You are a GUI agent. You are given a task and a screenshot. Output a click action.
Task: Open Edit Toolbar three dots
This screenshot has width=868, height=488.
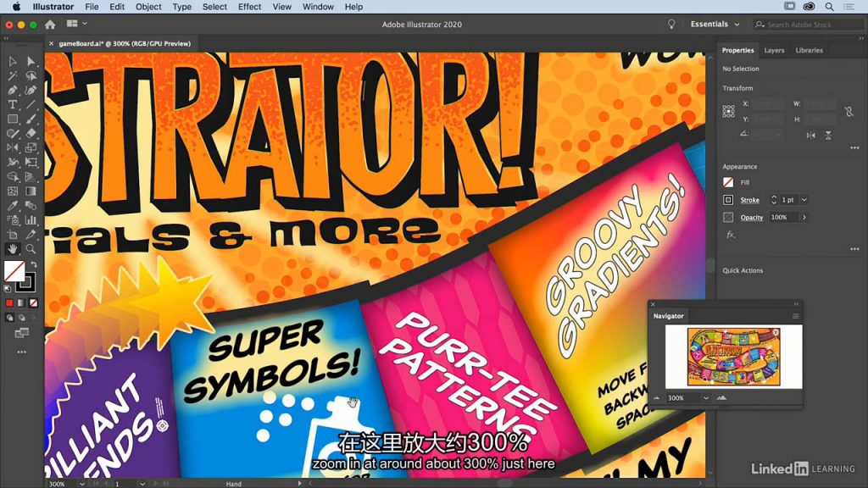pos(21,352)
